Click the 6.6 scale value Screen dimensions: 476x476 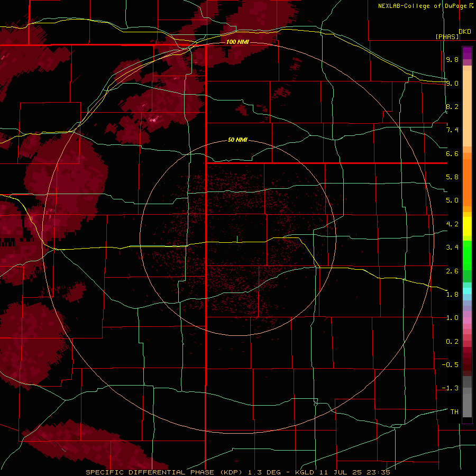tap(452, 153)
